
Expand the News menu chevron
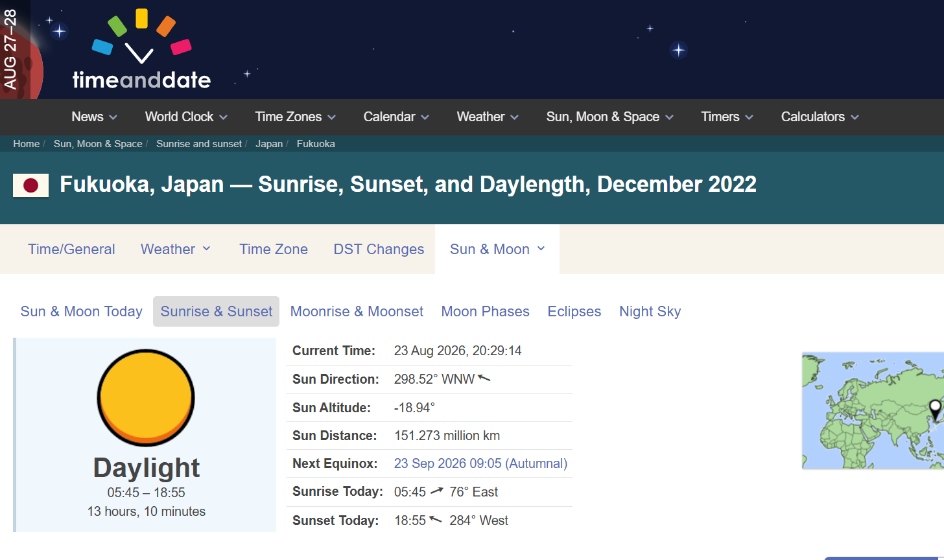click(x=113, y=117)
